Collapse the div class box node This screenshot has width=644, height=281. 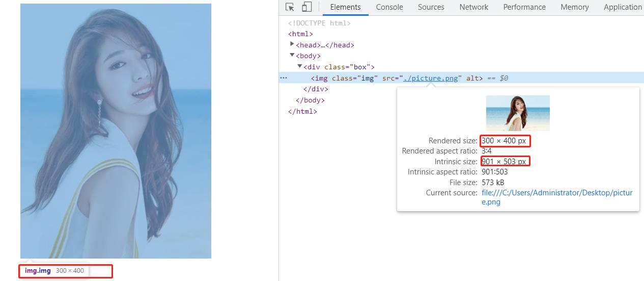point(300,66)
